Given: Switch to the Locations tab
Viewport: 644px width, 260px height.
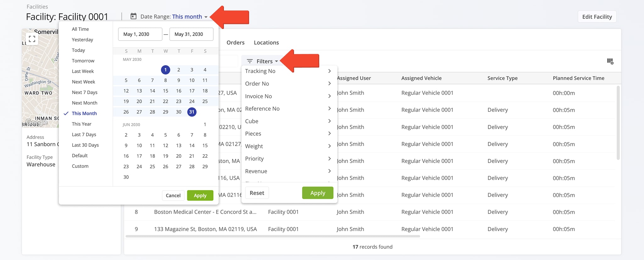Looking at the screenshot, I should coord(266,42).
